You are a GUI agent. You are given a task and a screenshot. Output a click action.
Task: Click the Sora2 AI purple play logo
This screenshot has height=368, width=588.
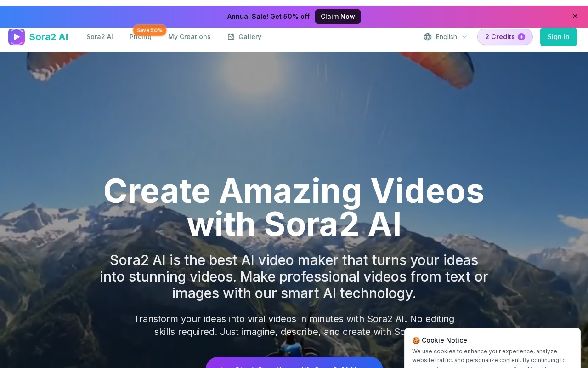[x=17, y=37]
